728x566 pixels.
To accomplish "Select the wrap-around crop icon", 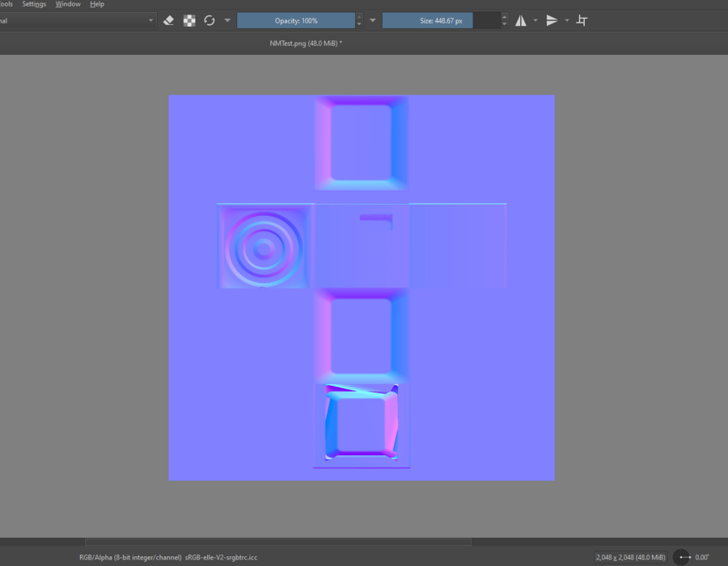I will click(582, 20).
